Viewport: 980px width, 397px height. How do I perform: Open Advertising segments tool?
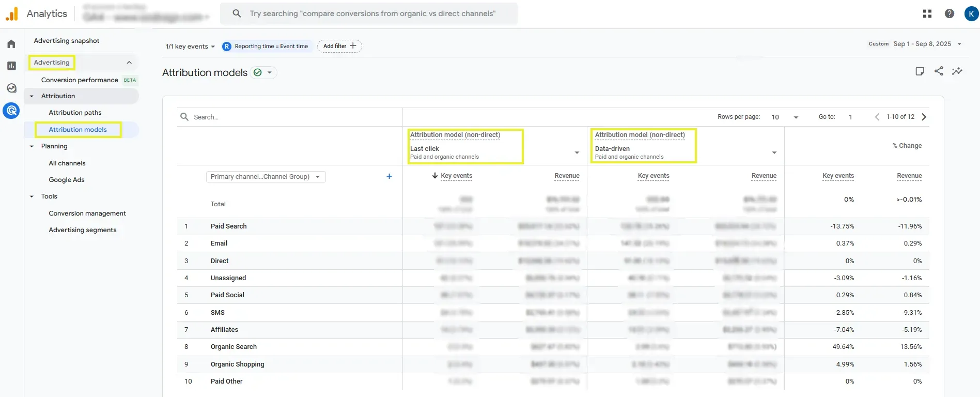[83, 230]
